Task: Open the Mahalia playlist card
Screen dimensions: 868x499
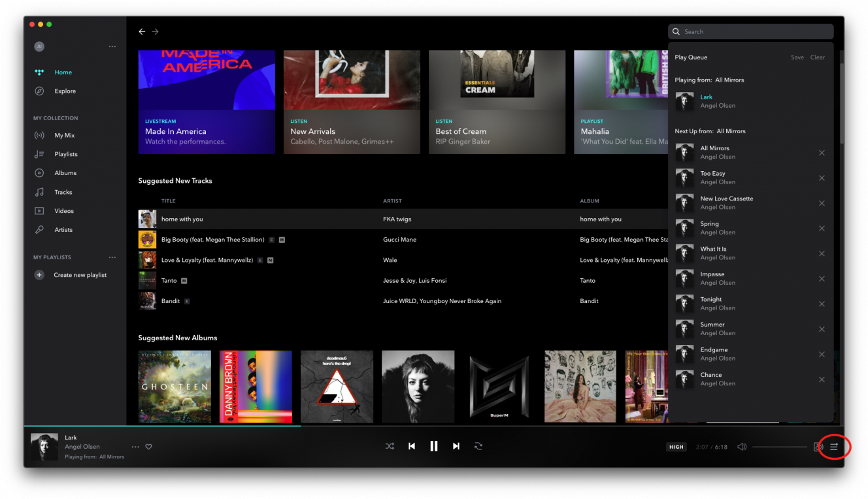Action: point(621,102)
